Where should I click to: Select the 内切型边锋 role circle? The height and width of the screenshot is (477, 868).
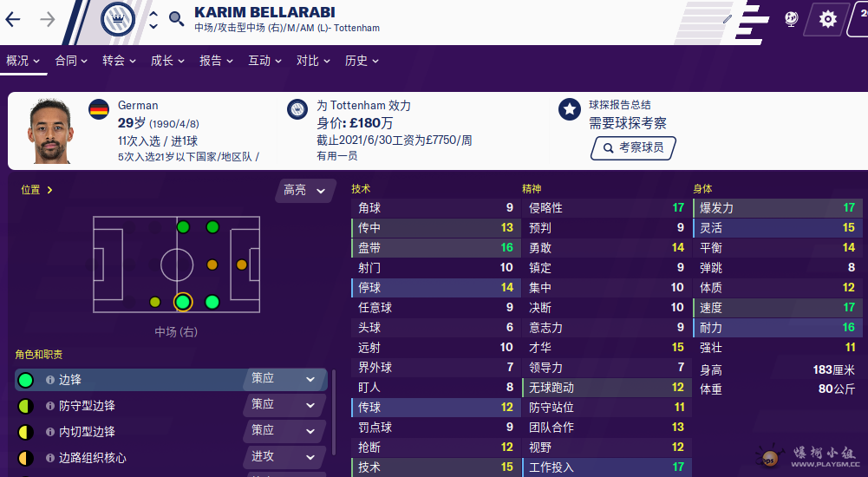point(25,432)
